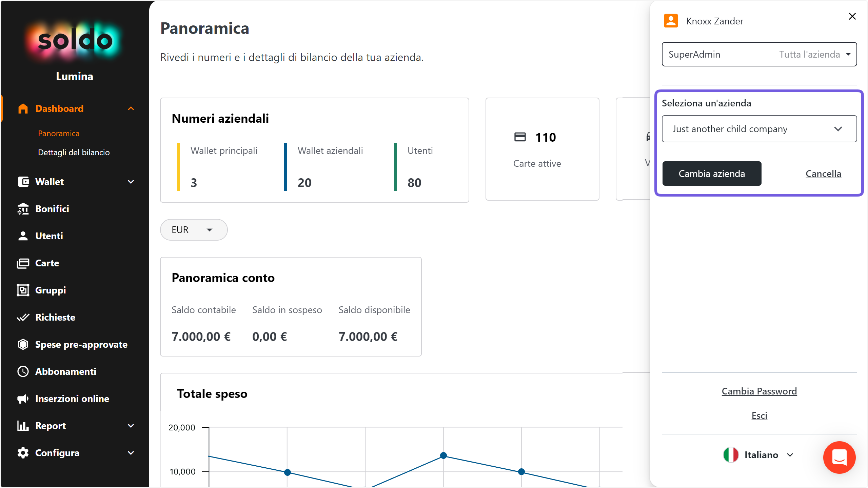The height and width of the screenshot is (488, 868).
Task: Open the chat support bubble
Action: tap(840, 457)
